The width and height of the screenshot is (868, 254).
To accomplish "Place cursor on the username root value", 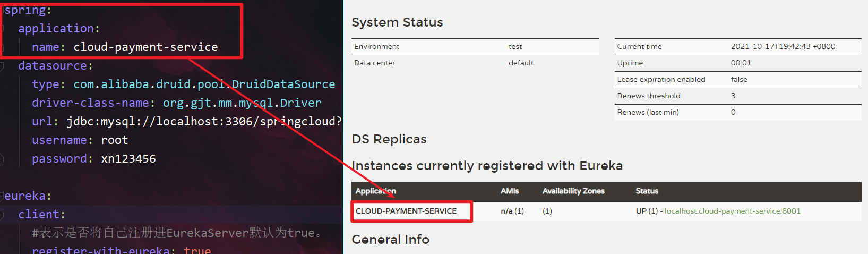I will coord(114,140).
